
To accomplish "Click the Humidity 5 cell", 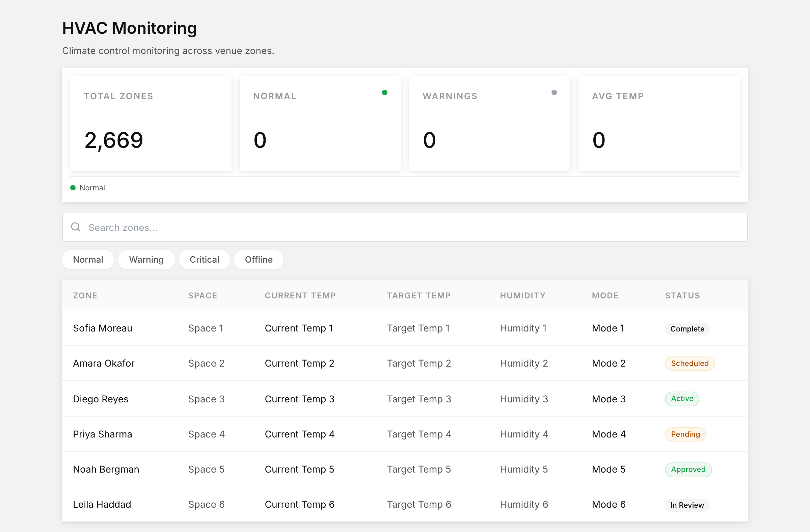I will (524, 469).
